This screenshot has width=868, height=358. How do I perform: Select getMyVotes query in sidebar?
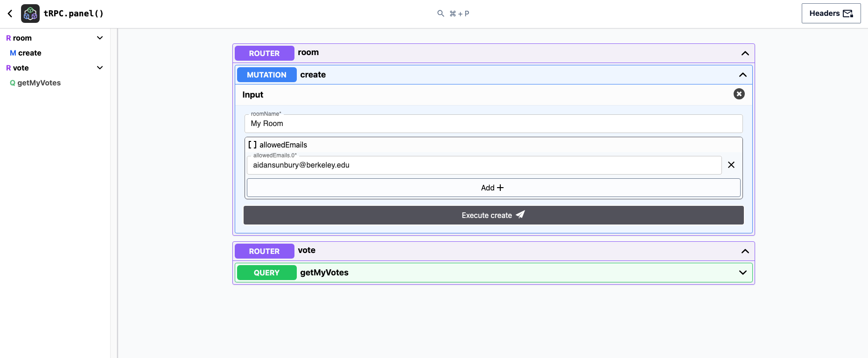(x=39, y=83)
